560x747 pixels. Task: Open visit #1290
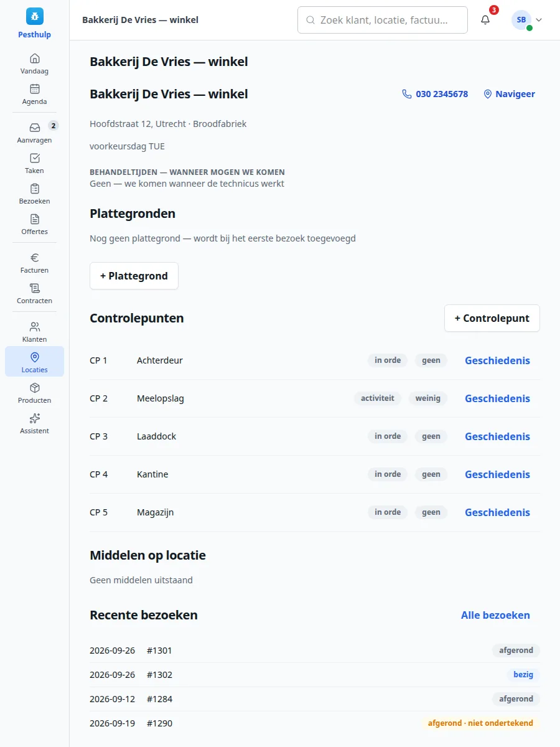pos(315,723)
